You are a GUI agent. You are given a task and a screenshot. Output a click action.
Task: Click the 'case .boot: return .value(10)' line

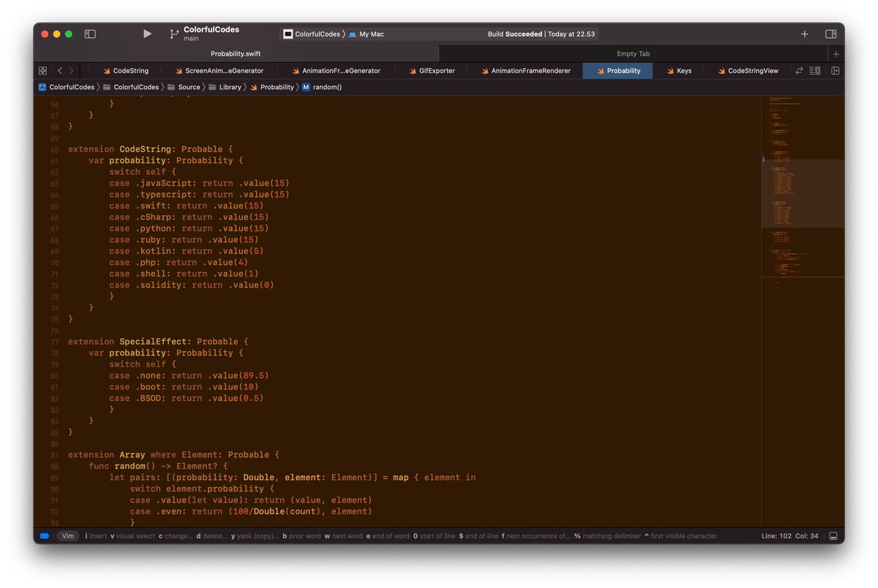[184, 387]
